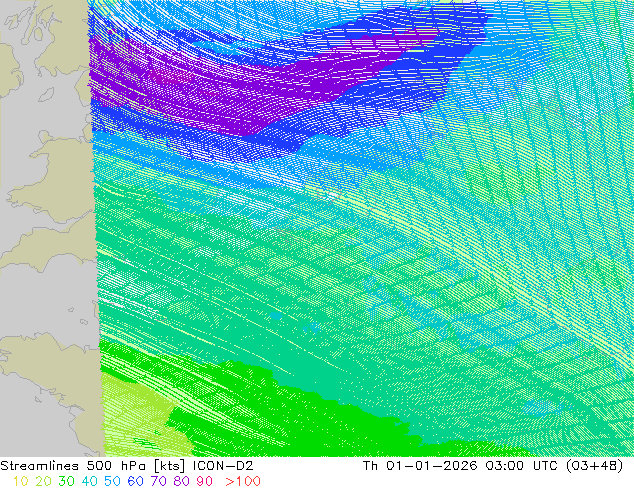Click the '03:00 UTC' time text
Image resolution: width=634 pixels, height=490 pixels.
click(x=524, y=466)
